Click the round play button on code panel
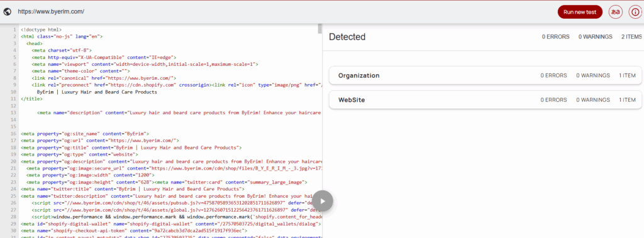This screenshot has width=644, height=238. click(323, 201)
